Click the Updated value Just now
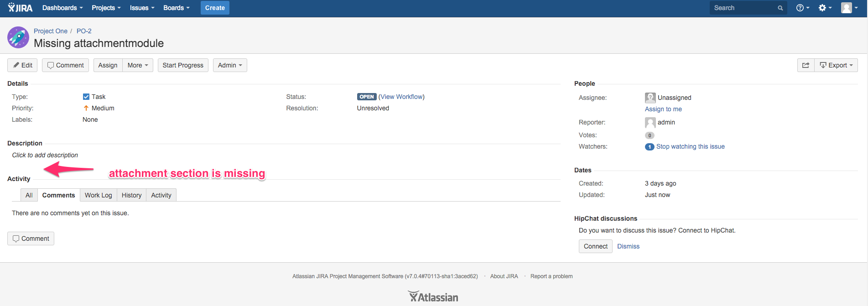 point(657,195)
